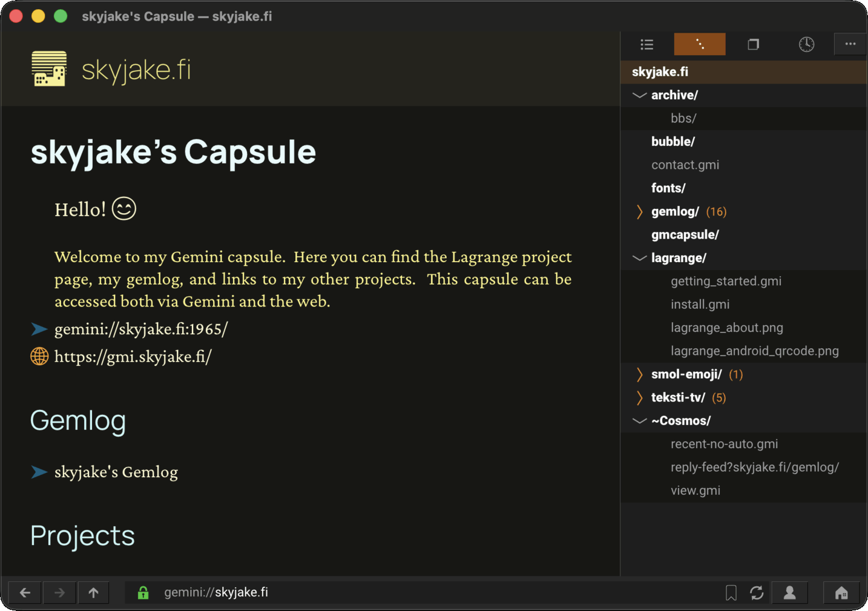Screen dimensions: 868x611
Task: Follow the https://gmi.skyjake.fi/ link
Action: 133,357
